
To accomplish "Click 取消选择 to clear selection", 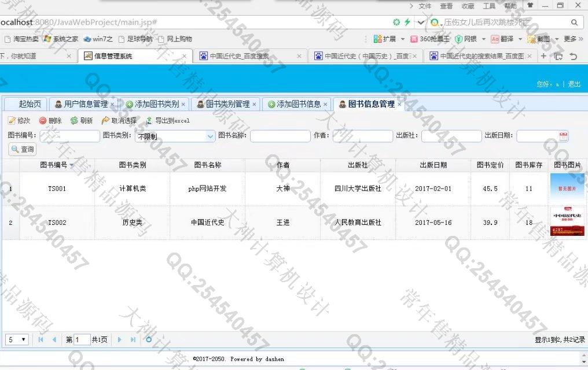I will pos(119,121).
